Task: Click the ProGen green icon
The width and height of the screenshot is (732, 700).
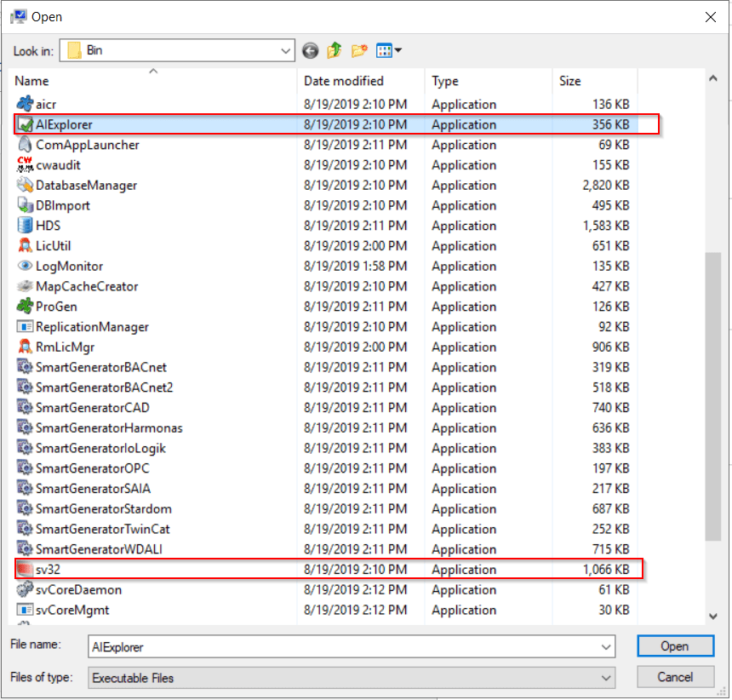Action: (26, 307)
